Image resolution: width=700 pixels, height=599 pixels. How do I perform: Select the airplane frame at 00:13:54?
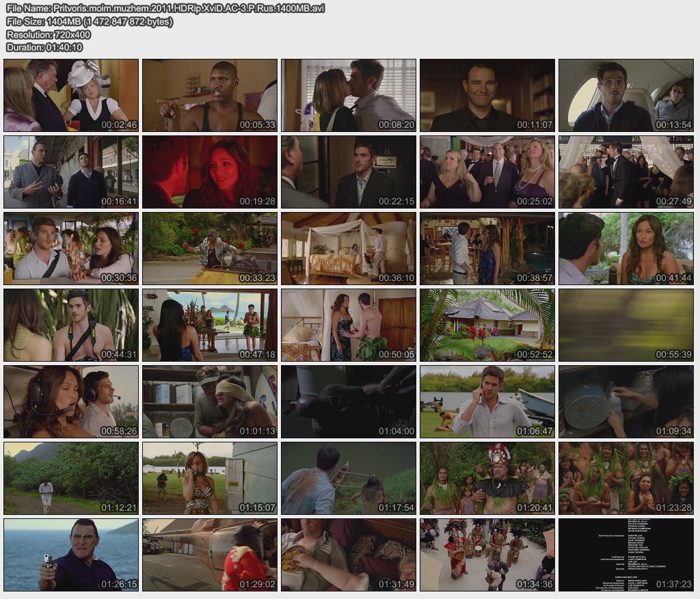click(626, 96)
